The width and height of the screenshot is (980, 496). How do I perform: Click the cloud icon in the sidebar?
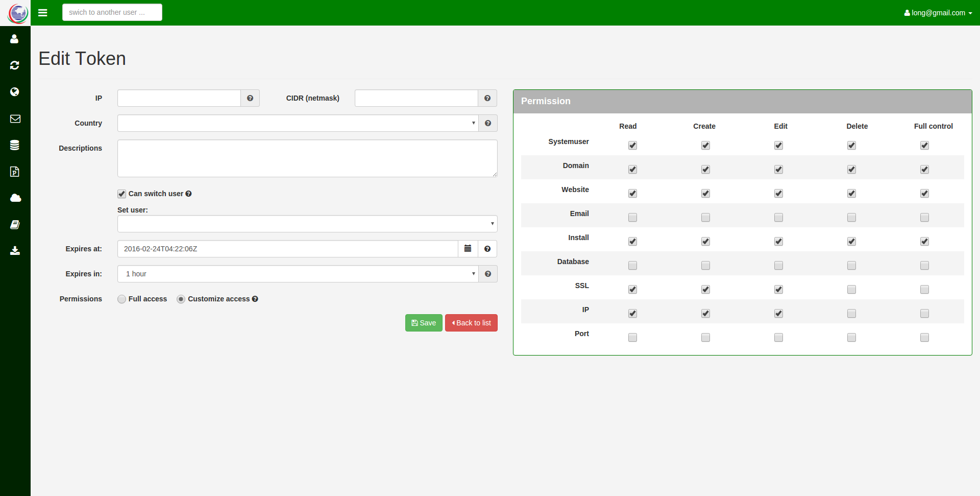[15, 198]
